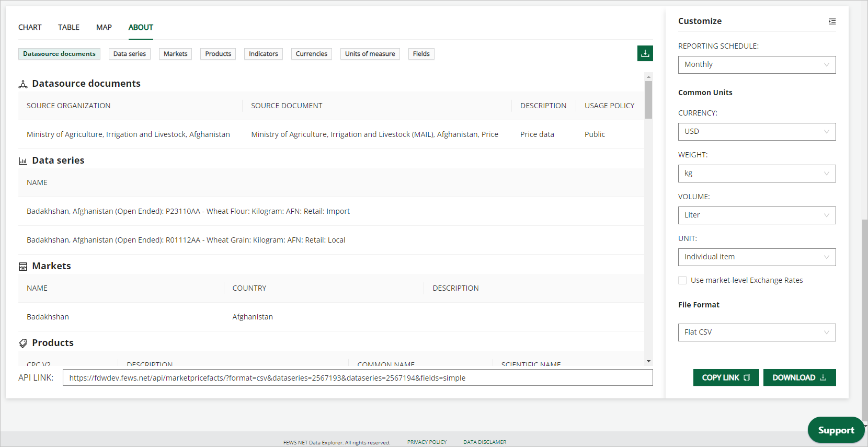868x447 pixels.
Task: Enable Use market-level Exchange Rates checkbox
Action: point(682,280)
